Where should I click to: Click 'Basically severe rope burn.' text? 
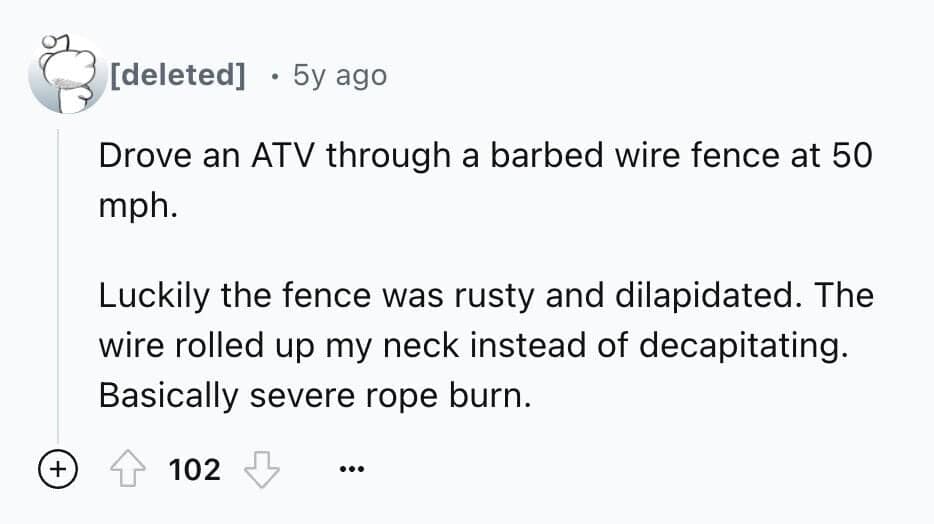tap(311, 394)
